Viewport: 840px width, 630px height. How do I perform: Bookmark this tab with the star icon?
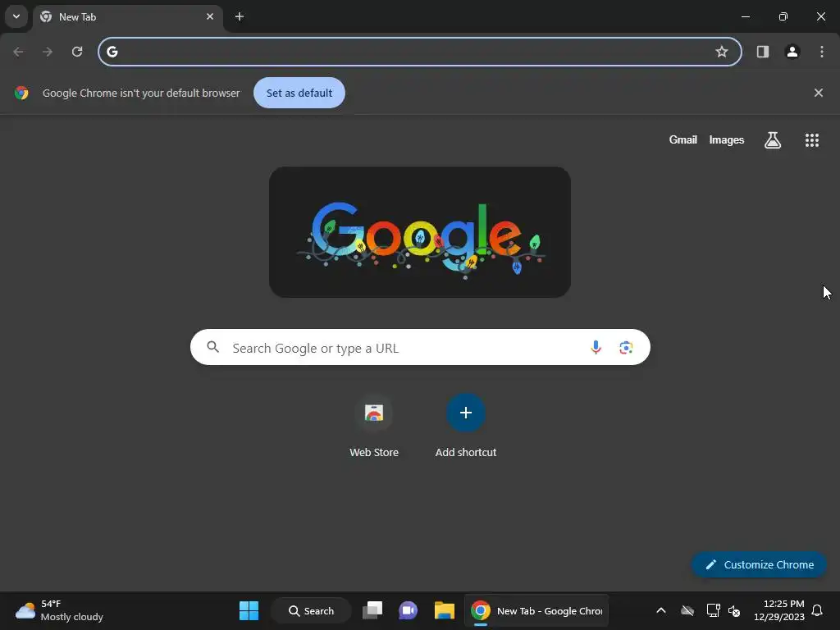(722, 52)
